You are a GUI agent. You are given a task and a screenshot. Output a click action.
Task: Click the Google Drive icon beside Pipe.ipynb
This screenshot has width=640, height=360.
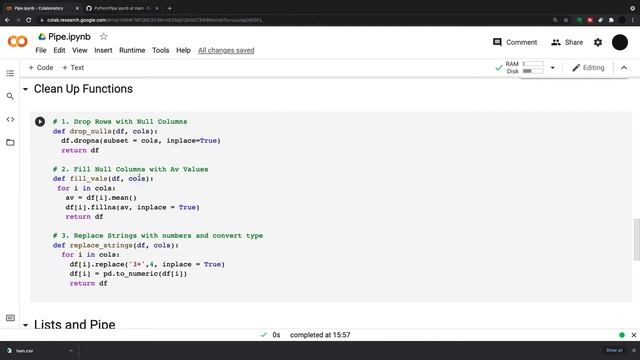click(x=42, y=37)
